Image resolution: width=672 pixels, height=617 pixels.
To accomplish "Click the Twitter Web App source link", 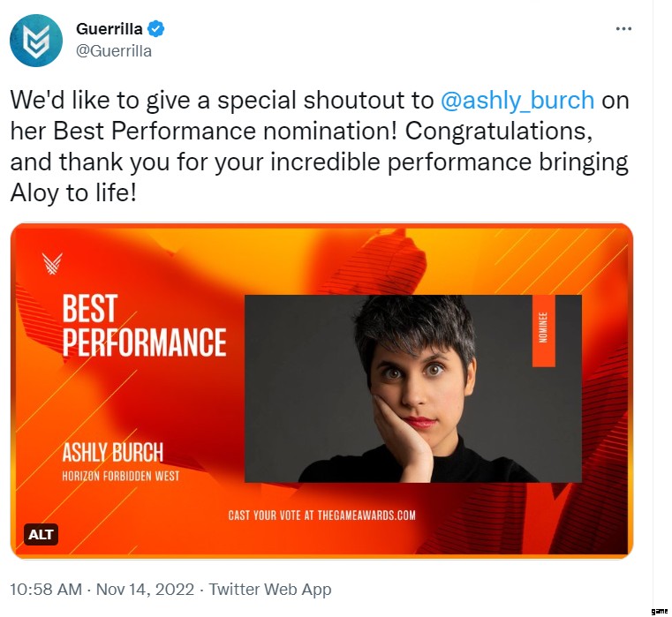I will point(271,590).
